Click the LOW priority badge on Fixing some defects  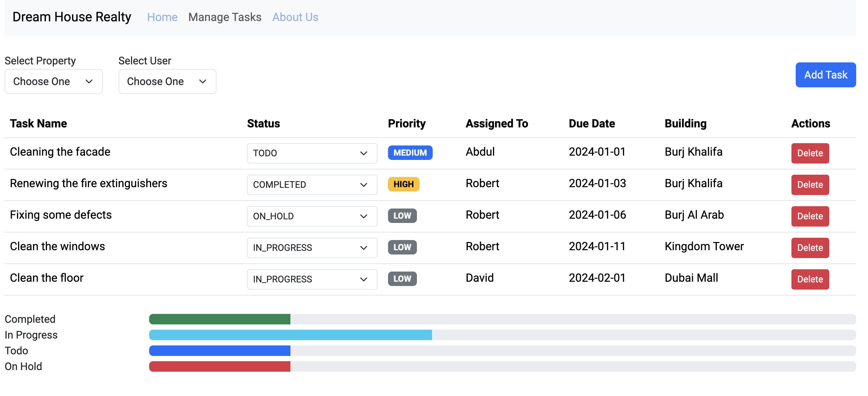(x=402, y=215)
